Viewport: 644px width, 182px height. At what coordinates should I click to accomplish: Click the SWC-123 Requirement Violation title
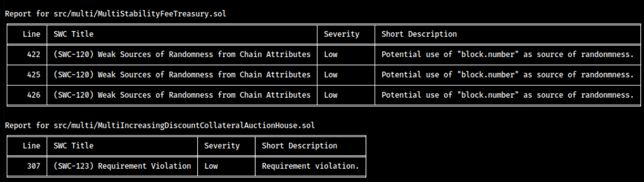click(122, 166)
